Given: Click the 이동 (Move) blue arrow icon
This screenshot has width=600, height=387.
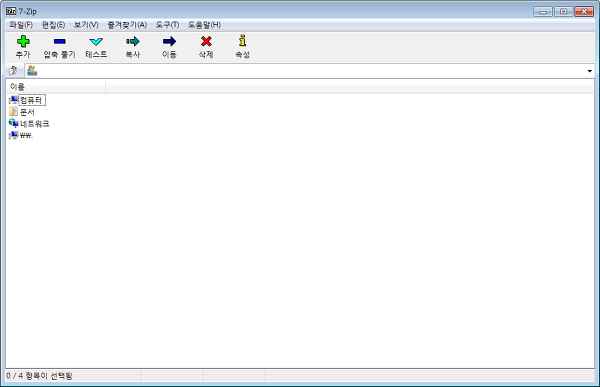Looking at the screenshot, I should 169,41.
